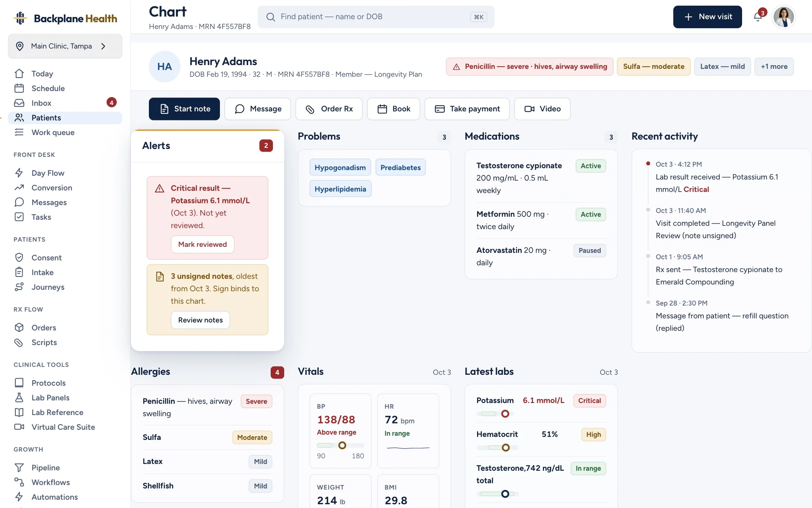Viewport: 812px width, 508px height.
Task: Click the Day Flow lightning icon
Action: (x=19, y=173)
